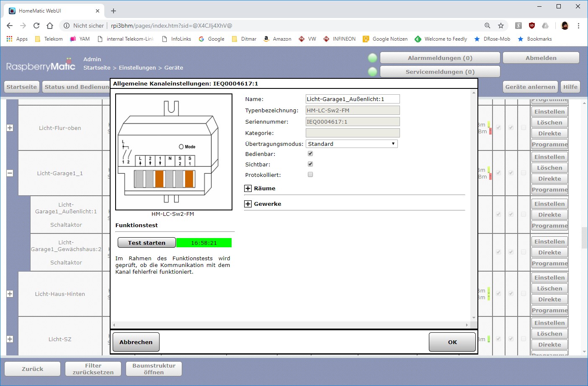
Task: Expand the Licht-Haus-Hinten device row
Action: click(x=10, y=294)
